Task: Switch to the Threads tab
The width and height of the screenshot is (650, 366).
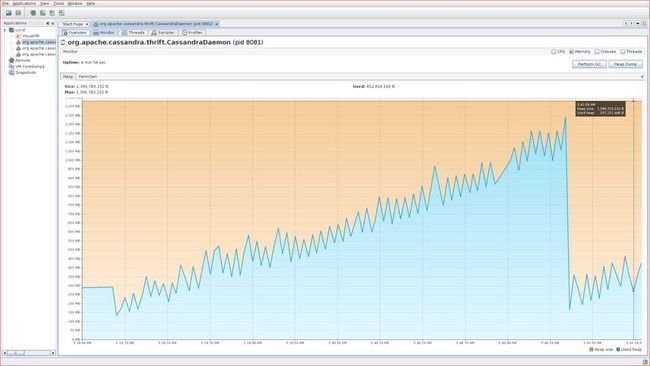Action: click(133, 32)
